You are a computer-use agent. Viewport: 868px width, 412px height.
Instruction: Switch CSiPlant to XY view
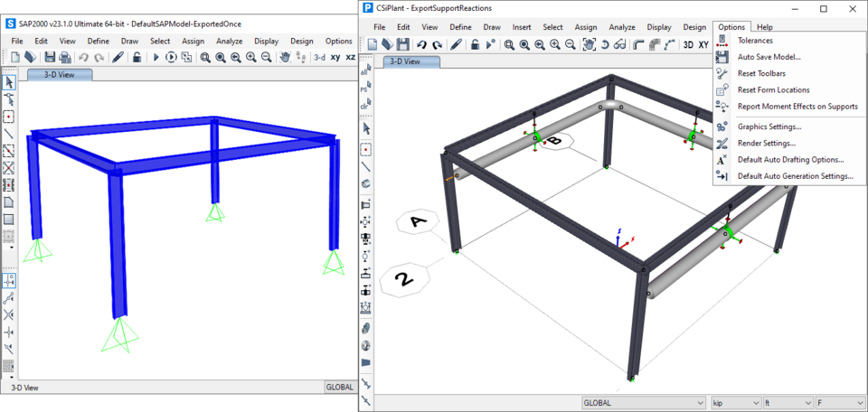(x=703, y=45)
